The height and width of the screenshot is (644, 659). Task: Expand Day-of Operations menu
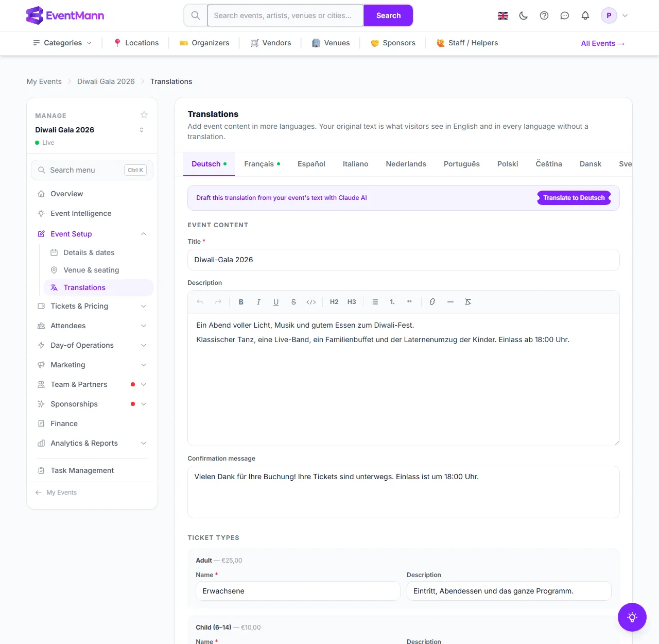[x=92, y=345]
